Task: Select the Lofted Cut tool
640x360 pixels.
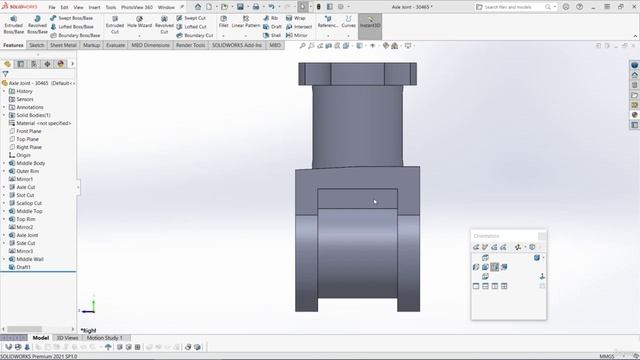Action: 191,27
